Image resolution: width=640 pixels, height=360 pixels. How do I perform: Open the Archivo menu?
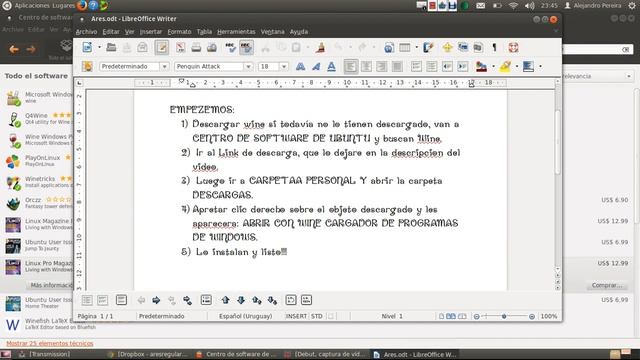(87, 31)
